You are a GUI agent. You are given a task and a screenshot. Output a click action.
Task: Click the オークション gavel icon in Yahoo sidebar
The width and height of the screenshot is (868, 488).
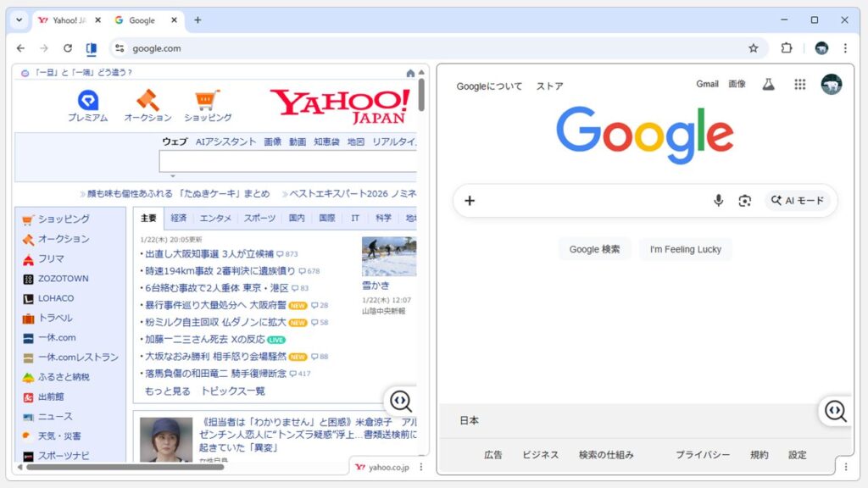pyautogui.click(x=26, y=239)
